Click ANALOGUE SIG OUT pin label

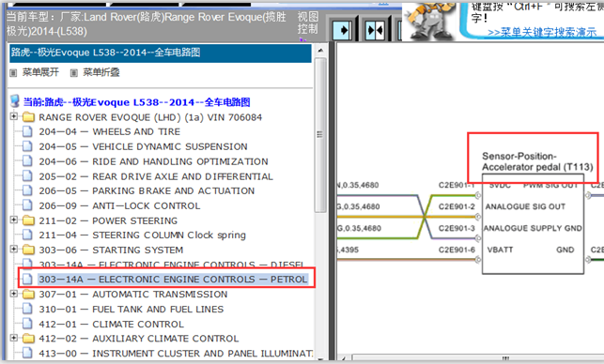point(525,206)
